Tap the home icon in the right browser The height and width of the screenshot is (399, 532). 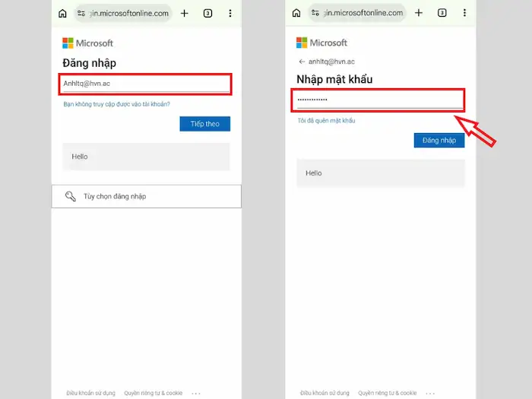(296, 14)
